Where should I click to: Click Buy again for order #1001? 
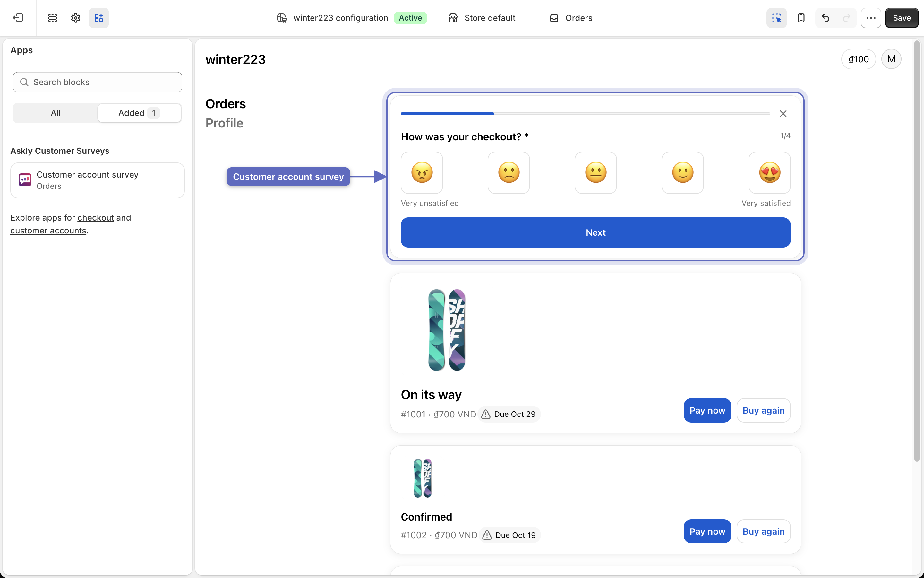(764, 411)
